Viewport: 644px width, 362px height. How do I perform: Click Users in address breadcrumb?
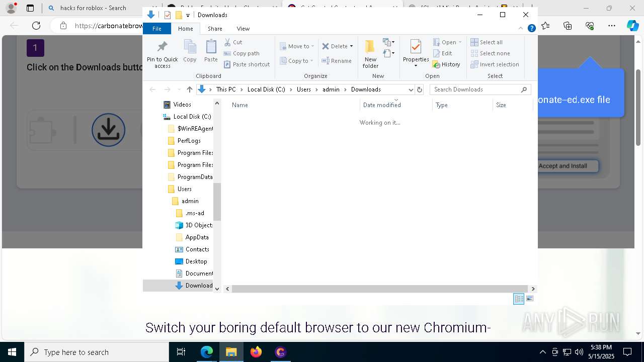pos(304,89)
